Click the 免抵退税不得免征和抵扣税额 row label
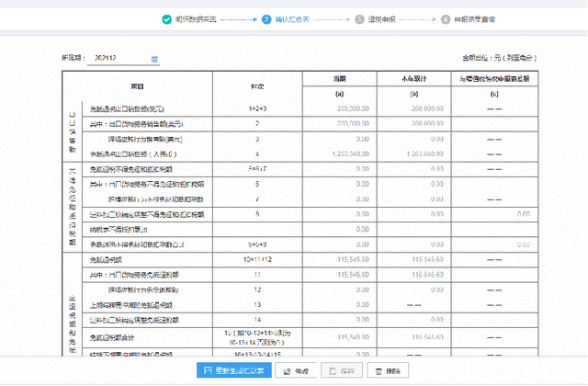 coord(130,169)
